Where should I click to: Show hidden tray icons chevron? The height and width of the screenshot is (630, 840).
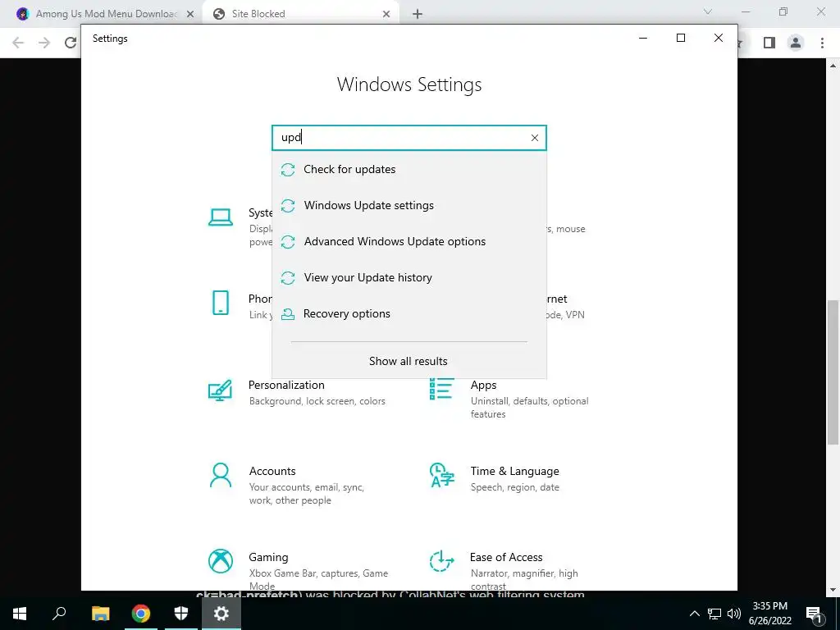coord(694,614)
